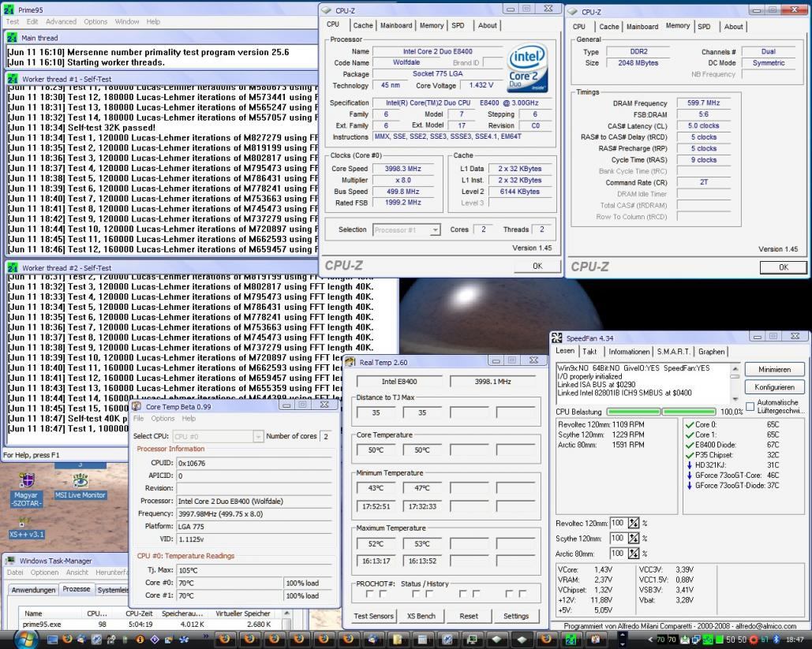Open the Select CPU dropdown in Core Temp

point(218,436)
